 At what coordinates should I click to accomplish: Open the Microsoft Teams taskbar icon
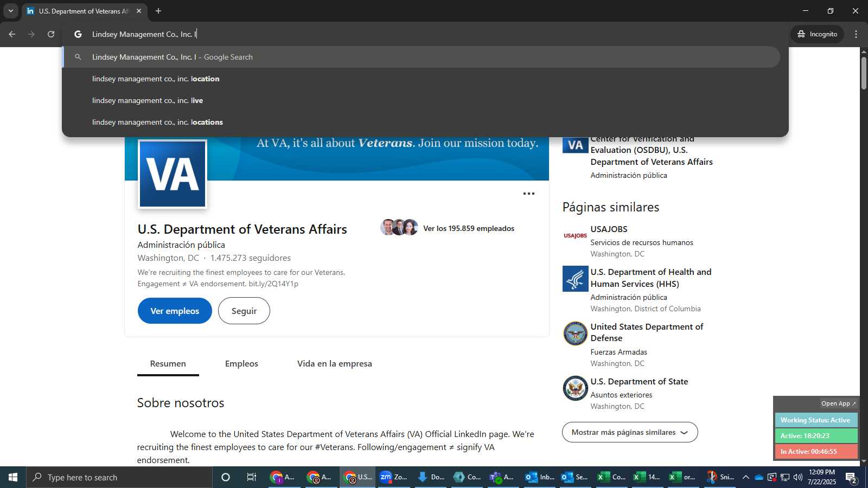(x=502, y=477)
